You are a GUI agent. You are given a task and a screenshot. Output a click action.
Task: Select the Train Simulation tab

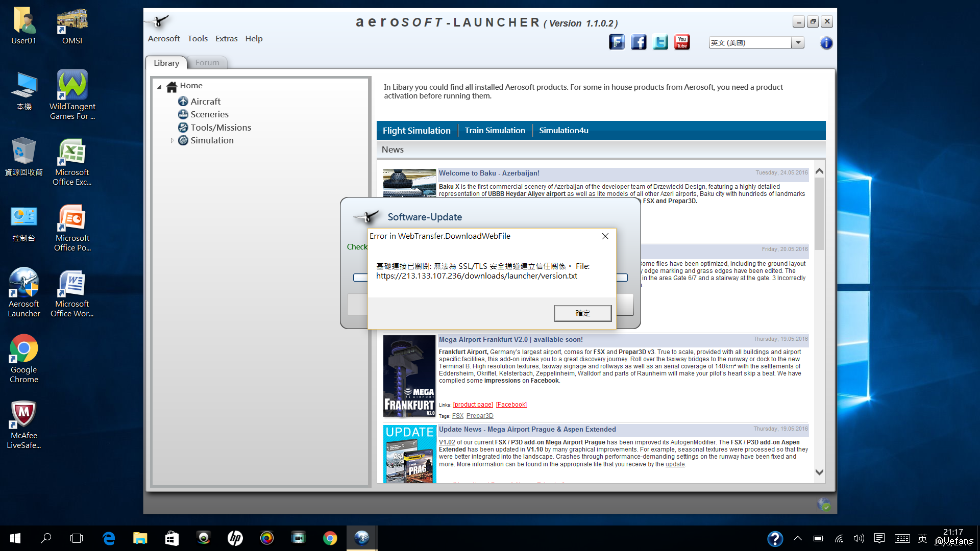495,131
